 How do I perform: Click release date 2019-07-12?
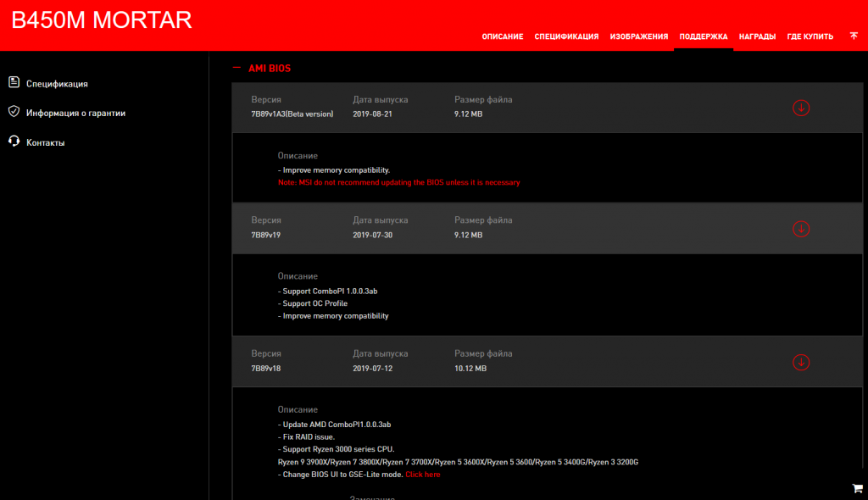[373, 368]
